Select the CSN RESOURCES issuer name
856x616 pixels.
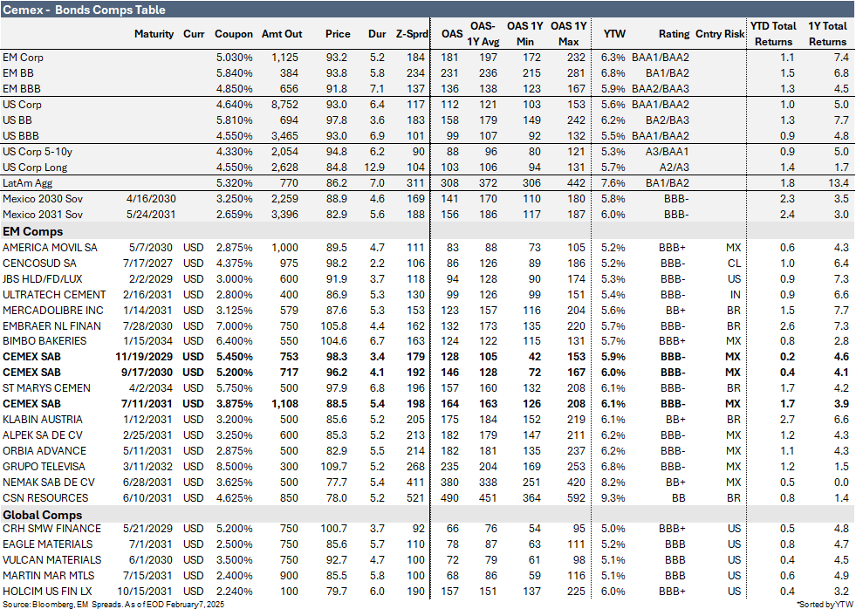click(x=45, y=498)
